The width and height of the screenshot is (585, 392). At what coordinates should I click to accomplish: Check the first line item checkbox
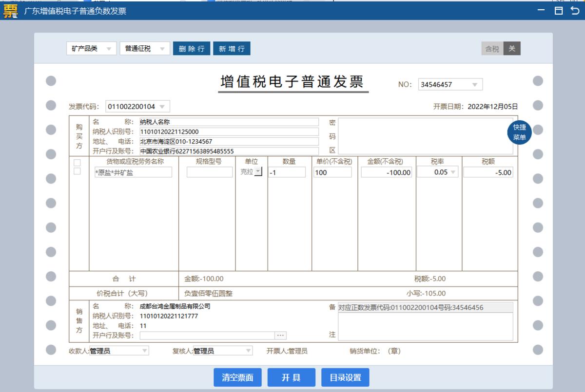(76, 164)
